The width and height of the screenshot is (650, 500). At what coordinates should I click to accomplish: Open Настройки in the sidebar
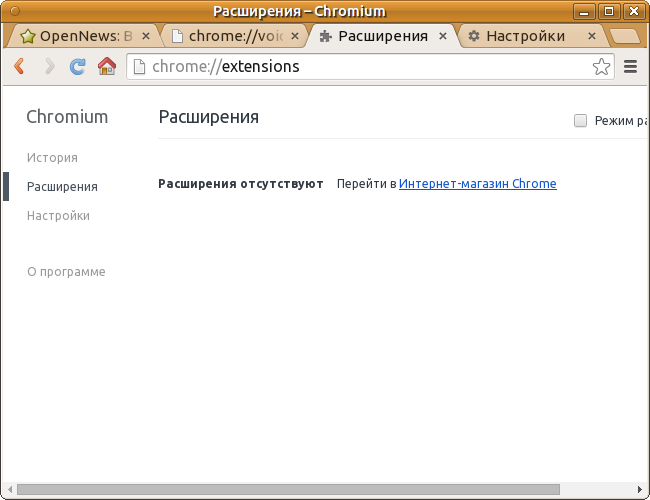pos(58,216)
